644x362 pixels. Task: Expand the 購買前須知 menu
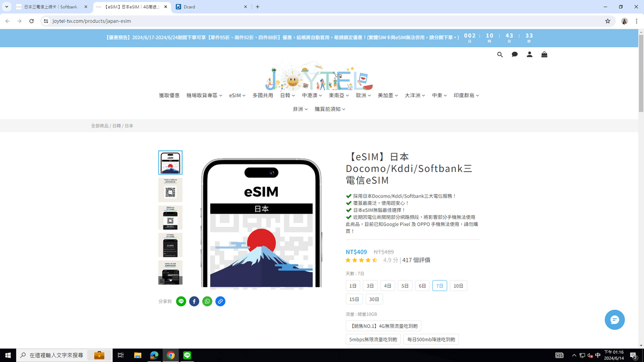tap(330, 109)
